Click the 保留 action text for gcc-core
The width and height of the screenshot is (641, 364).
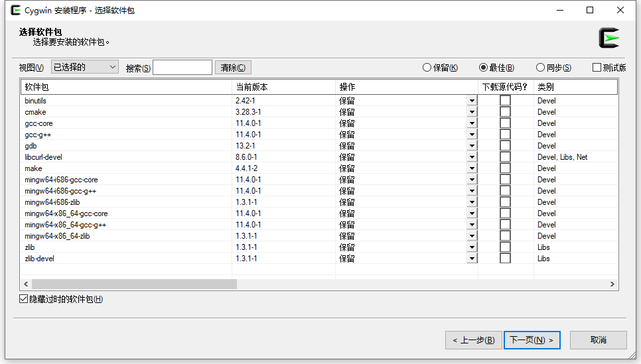point(346,123)
